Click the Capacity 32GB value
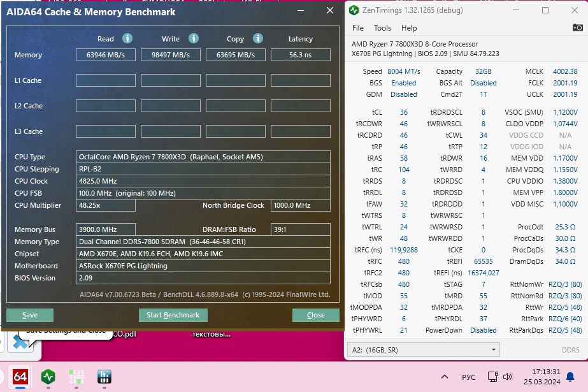The image size is (588, 392). pyautogui.click(x=484, y=71)
